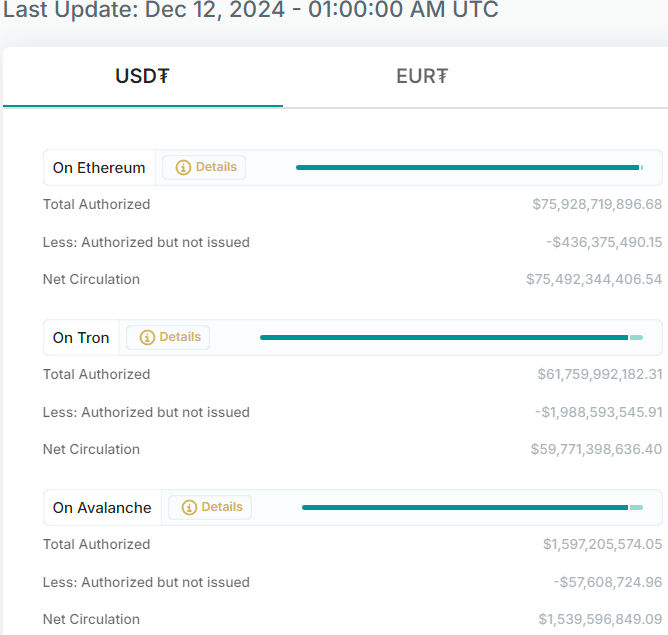Switch to the EUR₮ tab
The height and width of the screenshot is (635, 668).
click(x=422, y=76)
